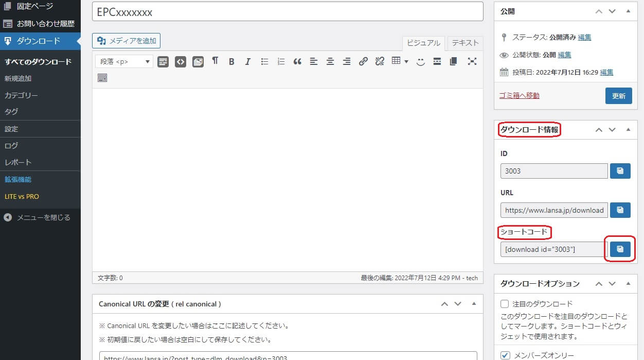The width and height of the screenshot is (644, 360).
Task: Align text right
Action: click(347, 62)
